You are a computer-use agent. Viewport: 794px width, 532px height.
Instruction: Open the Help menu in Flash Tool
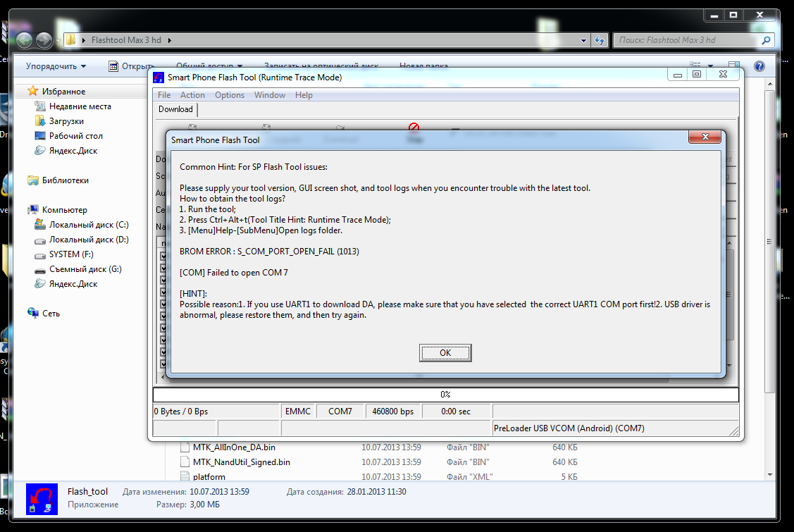(304, 94)
